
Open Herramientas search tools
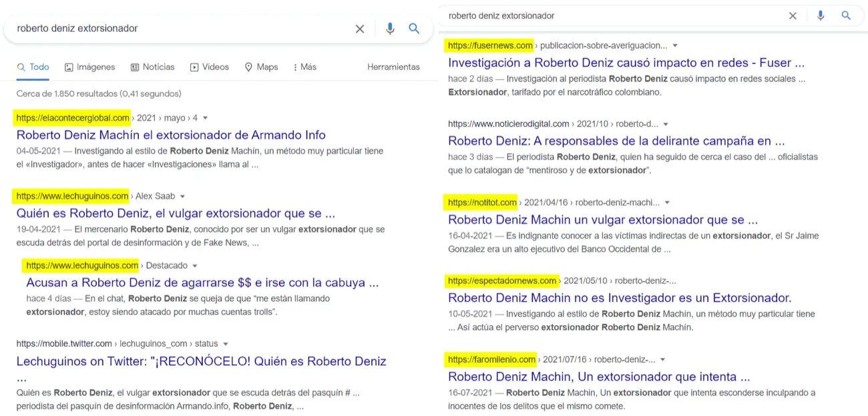coord(393,67)
